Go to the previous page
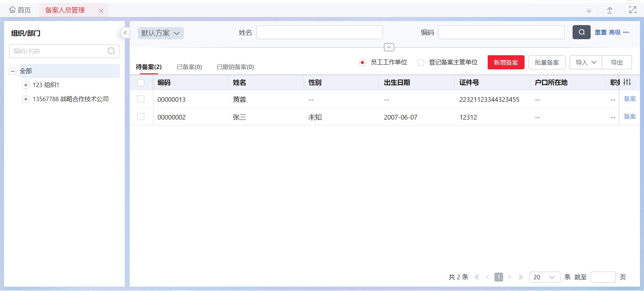Image resolution: width=644 pixels, height=291 pixels. 488,277
